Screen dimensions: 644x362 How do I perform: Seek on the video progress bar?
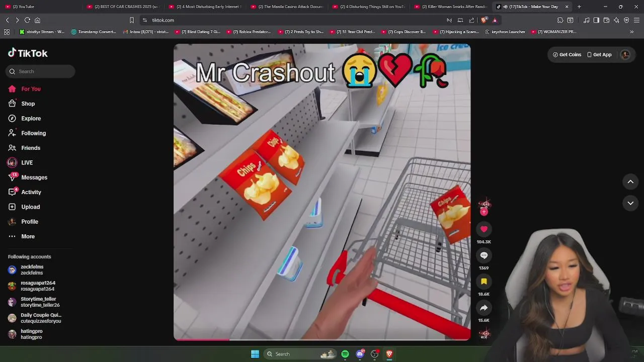[322, 339]
